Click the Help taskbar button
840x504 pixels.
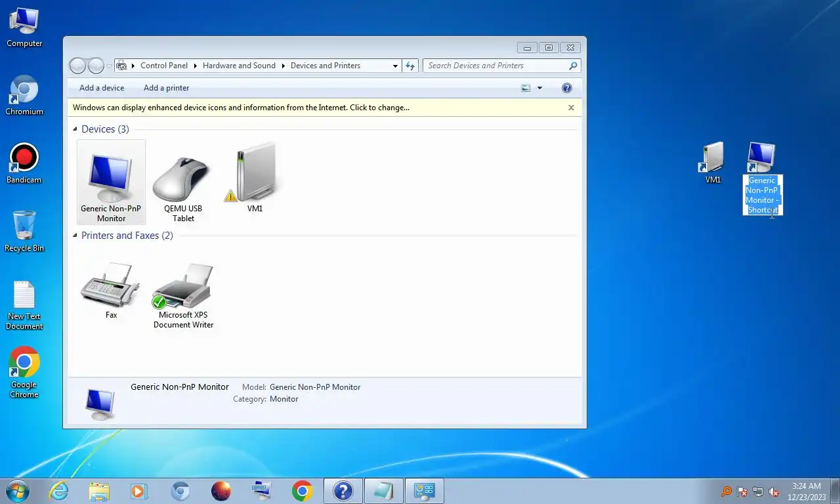click(343, 491)
